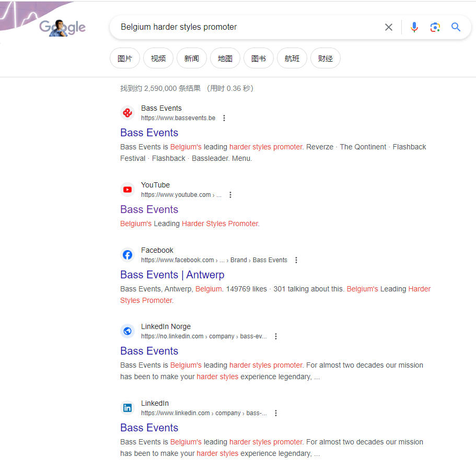Switch to the 新闻 news tab
The image size is (476, 470).
192,58
